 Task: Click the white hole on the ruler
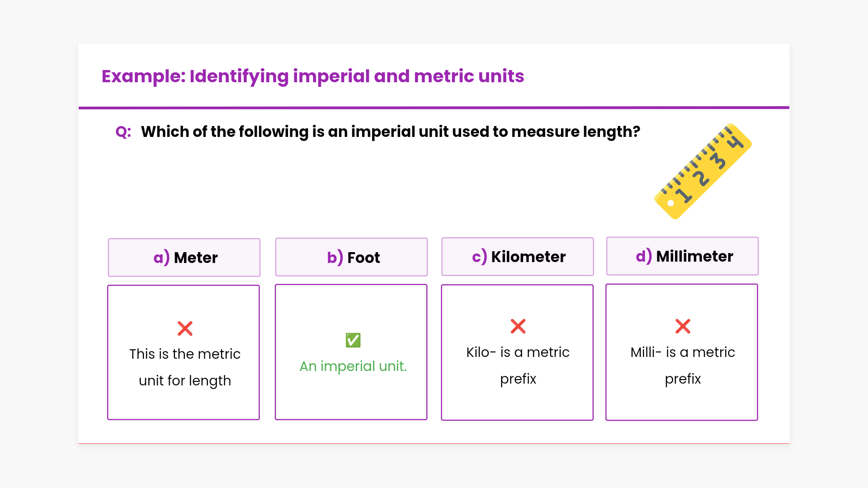(671, 203)
